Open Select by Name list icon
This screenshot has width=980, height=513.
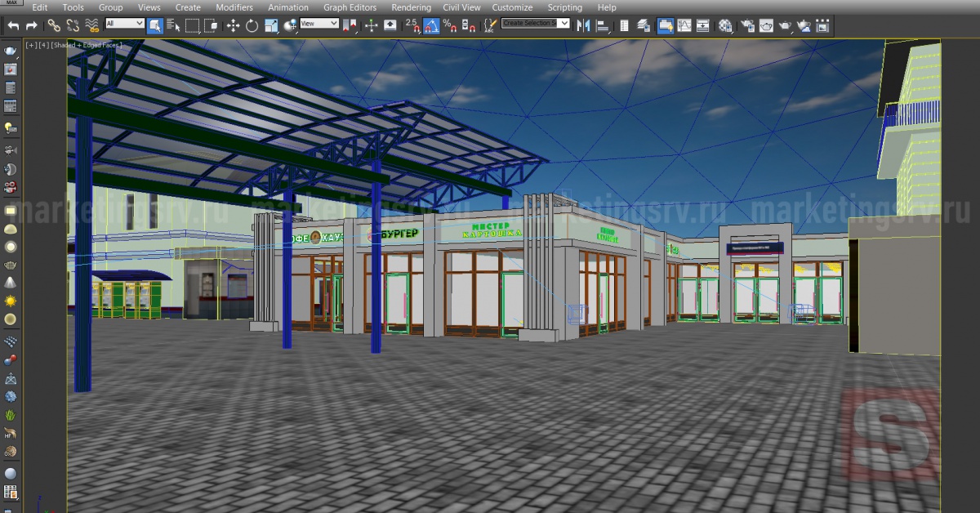173,25
